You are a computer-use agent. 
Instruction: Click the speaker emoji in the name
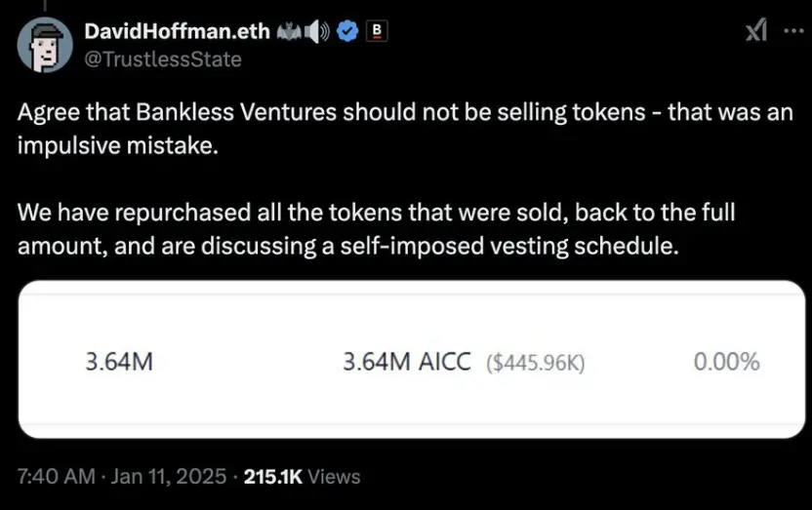tap(317, 31)
